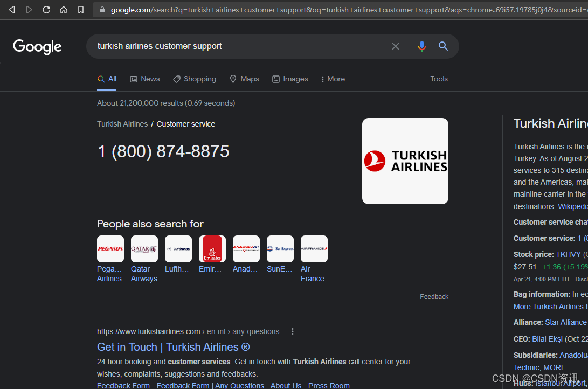
Task: Open the Star Alliance link
Action: 565,322
